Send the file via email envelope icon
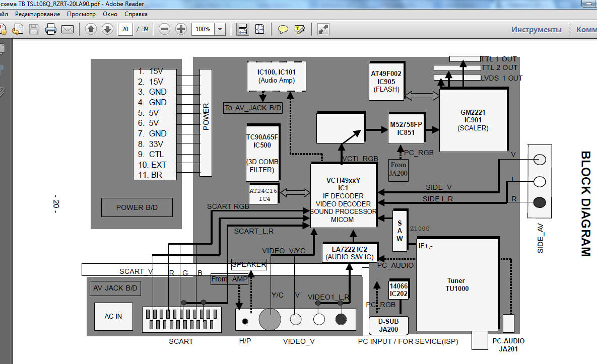 click(x=67, y=29)
